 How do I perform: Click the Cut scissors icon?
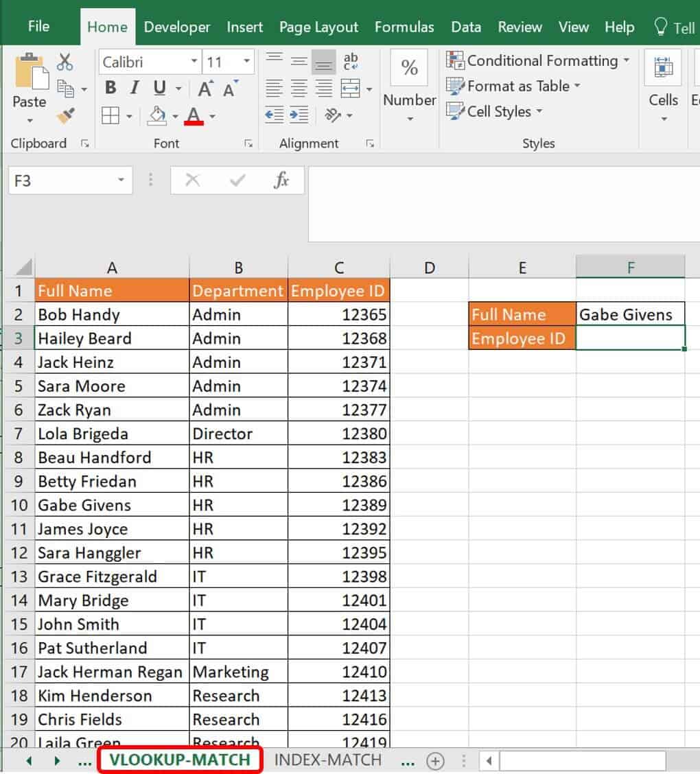pyautogui.click(x=65, y=62)
